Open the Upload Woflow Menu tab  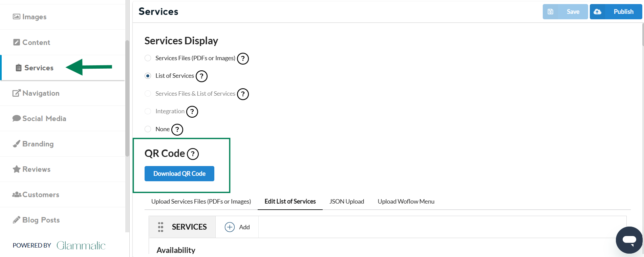(x=406, y=202)
